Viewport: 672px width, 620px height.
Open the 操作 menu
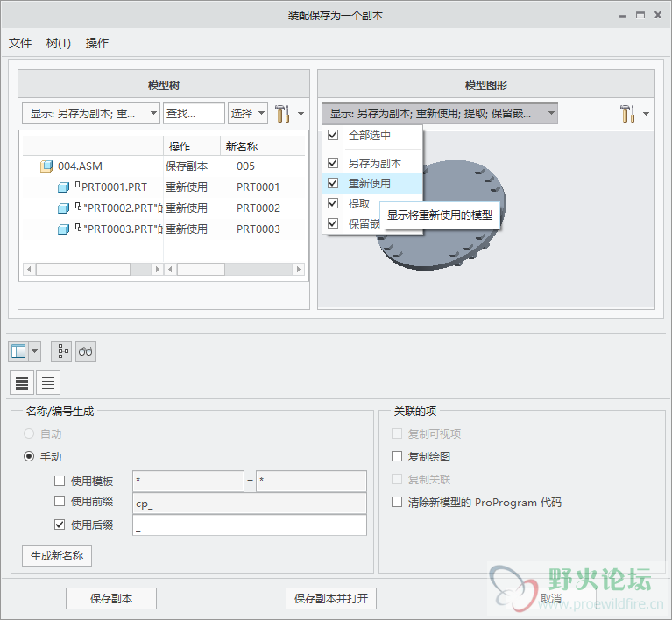tap(97, 43)
